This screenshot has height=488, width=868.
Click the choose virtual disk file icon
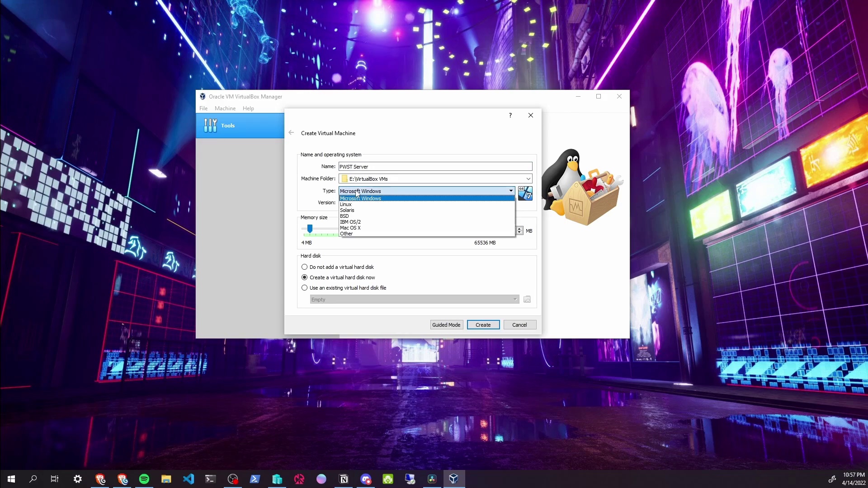click(527, 299)
